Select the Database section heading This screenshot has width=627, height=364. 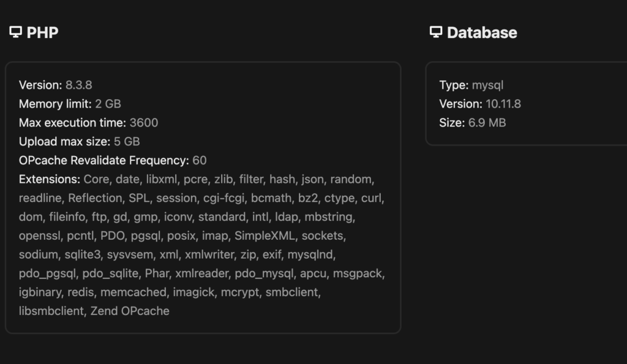pos(482,32)
